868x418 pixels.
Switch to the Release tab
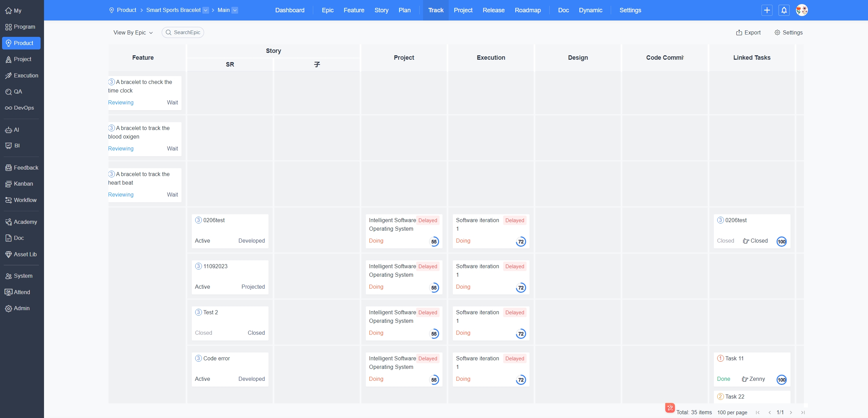[x=493, y=10]
